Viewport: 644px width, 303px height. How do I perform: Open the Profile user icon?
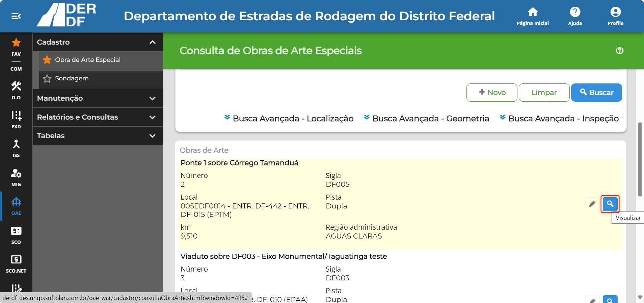[615, 16]
